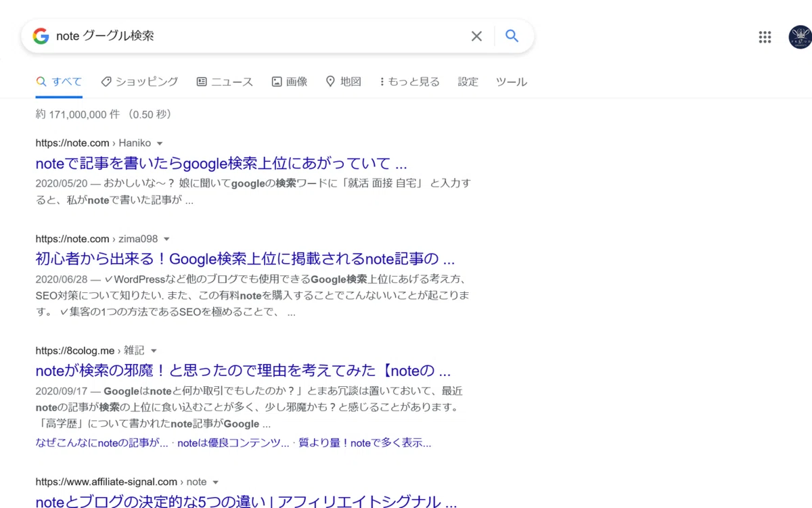Click URL https://note.com › Haniko
The image size is (812, 508).
point(93,143)
